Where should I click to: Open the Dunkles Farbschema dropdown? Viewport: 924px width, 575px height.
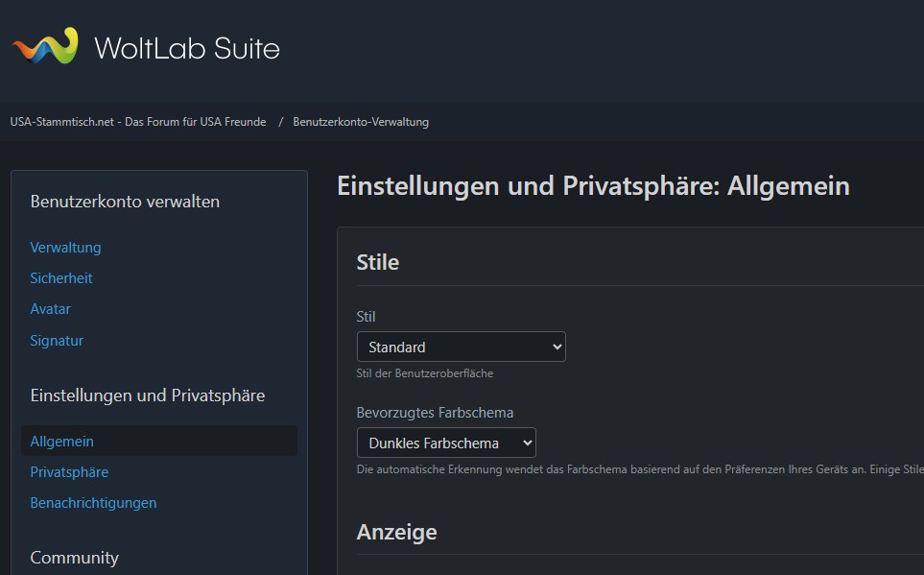tap(446, 443)
